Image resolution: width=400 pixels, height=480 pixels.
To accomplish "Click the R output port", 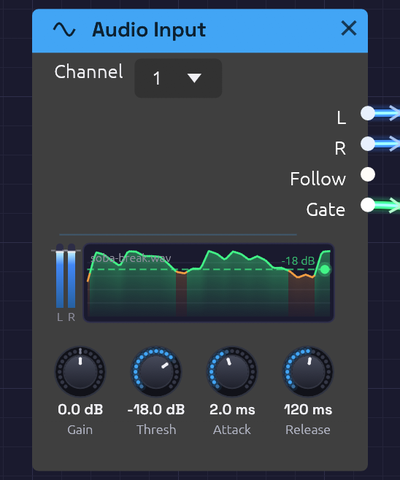I will coord(368,144).
